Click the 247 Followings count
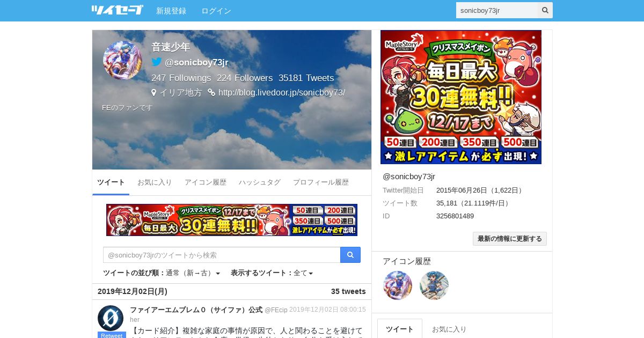The height and width of the screenshot is (338, 644). click(181, 78)
